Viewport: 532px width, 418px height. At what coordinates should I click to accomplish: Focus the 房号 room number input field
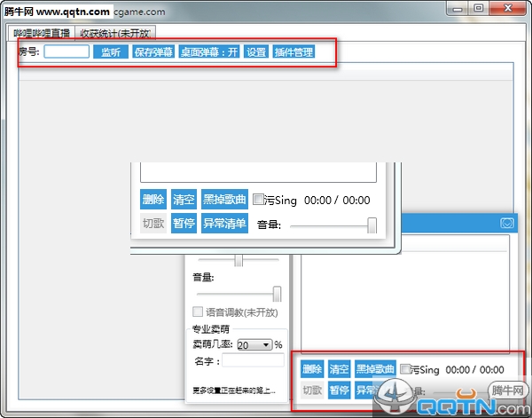pyautogui.click(x=66, y=51)
